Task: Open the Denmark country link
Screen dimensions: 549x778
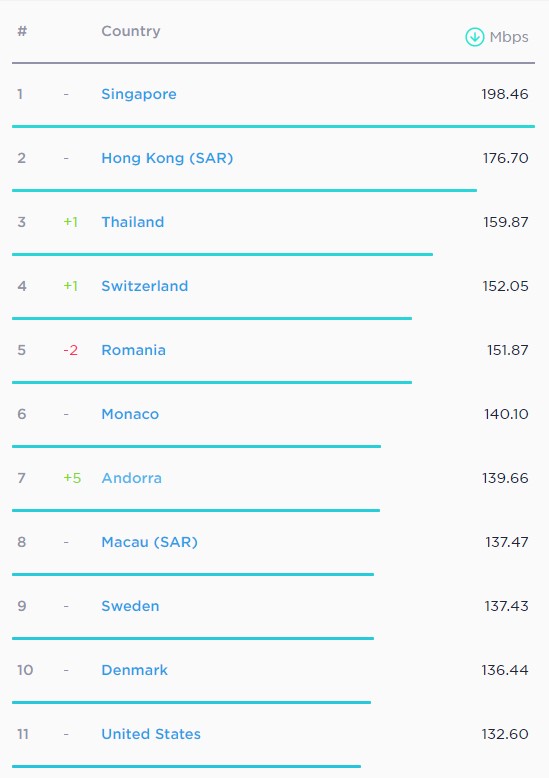Action: point(135,670)
